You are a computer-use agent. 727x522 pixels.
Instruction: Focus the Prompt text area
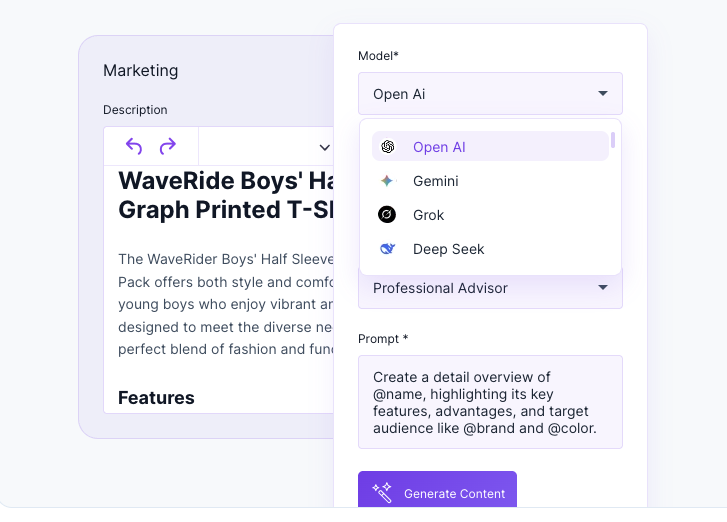click(x=490, y=402)
